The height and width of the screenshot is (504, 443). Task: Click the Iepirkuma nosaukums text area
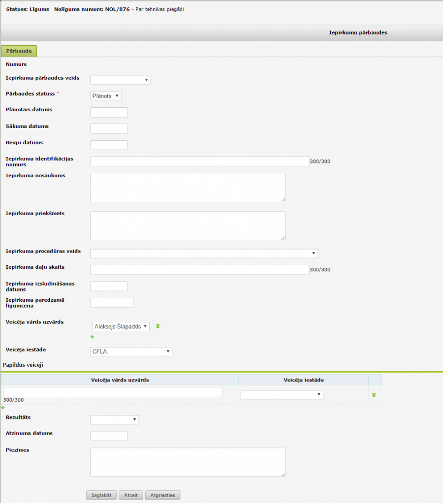188,187
